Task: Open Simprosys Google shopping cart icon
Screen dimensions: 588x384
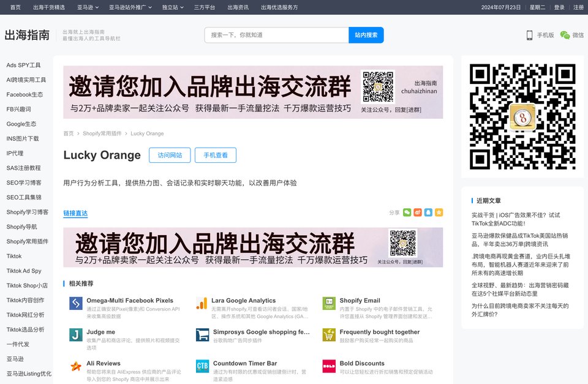Action: click(x=203, y=334)
